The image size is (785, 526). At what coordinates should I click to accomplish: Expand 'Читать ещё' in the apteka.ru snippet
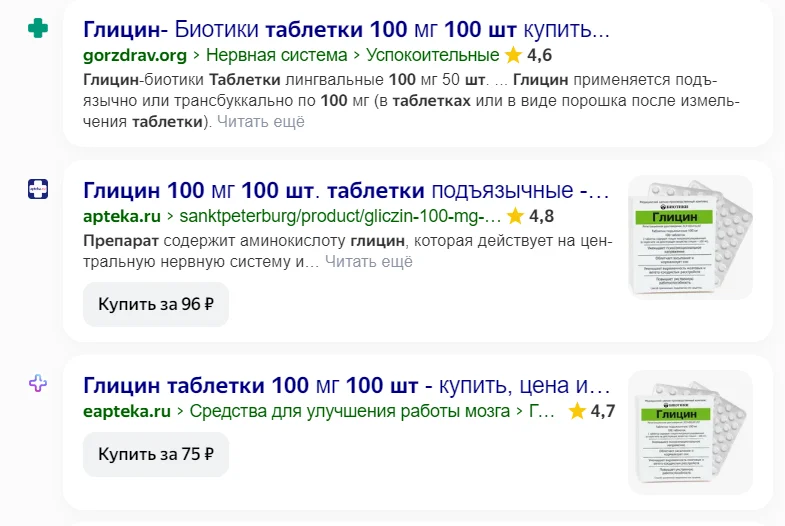pos(369,262)
